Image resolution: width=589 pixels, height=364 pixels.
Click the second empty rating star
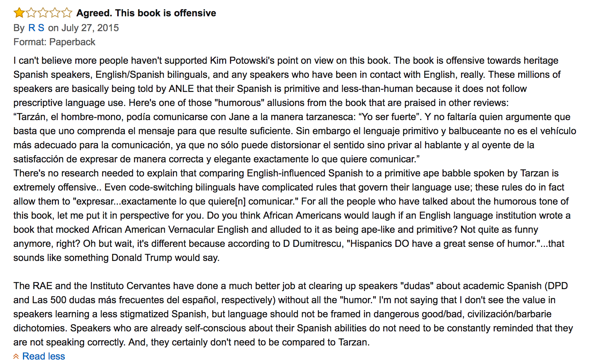tap(31, 13)
